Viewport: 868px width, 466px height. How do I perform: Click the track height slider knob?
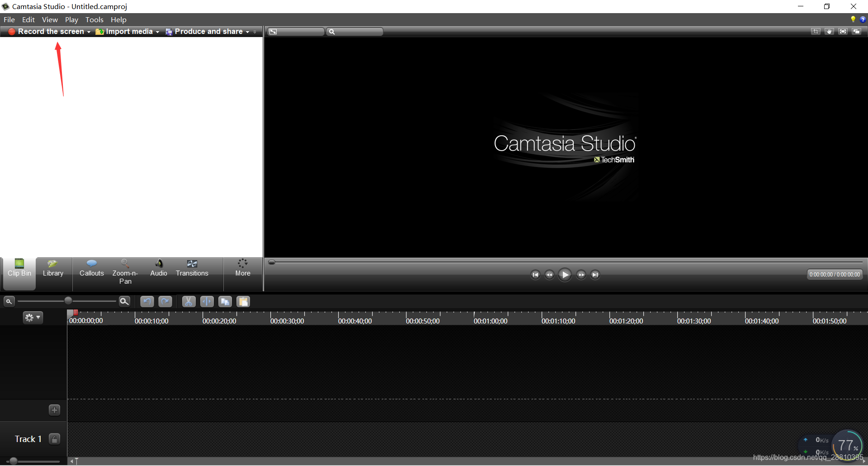coord(14,461)
